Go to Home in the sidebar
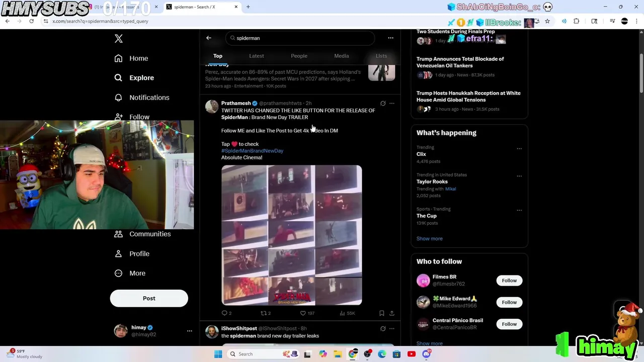Image resolution: width=644 pixels, height=362 pixels. 131,58
